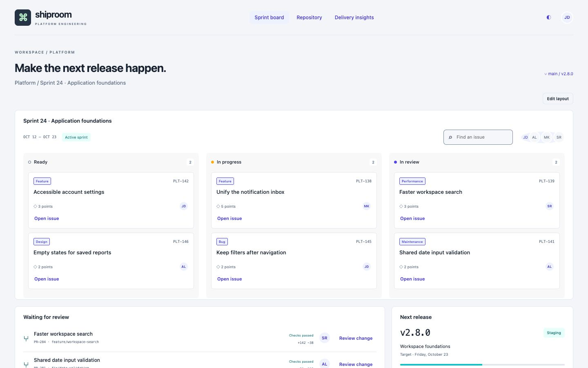588x368 pixels.
Task: Filter the sprint by the AL assignee avatar
Action: [534, 137]
